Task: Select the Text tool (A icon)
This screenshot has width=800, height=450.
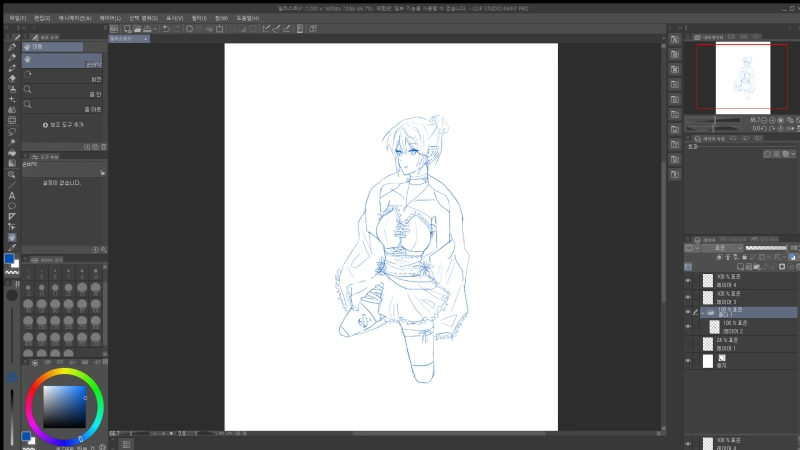Action: click(11, 195)
